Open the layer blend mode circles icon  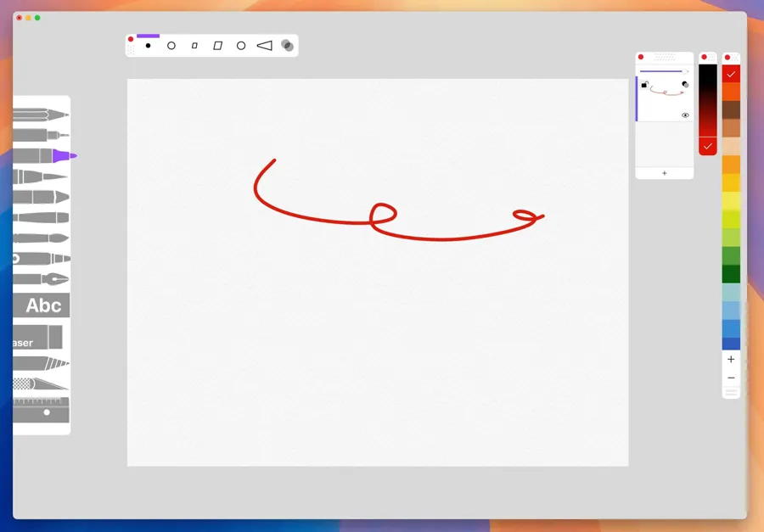coord(685,84)
